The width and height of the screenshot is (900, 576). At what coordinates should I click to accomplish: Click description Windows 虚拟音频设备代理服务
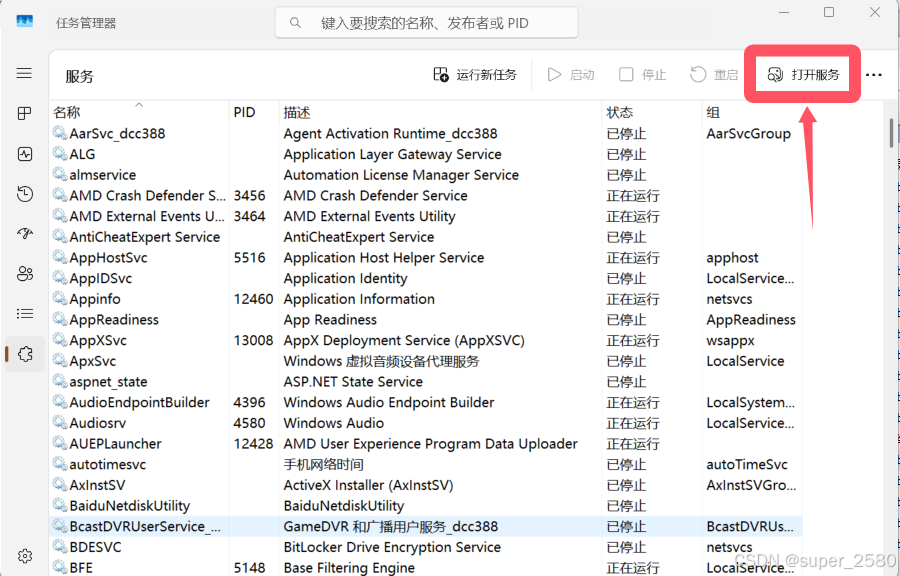click(382, 361)
